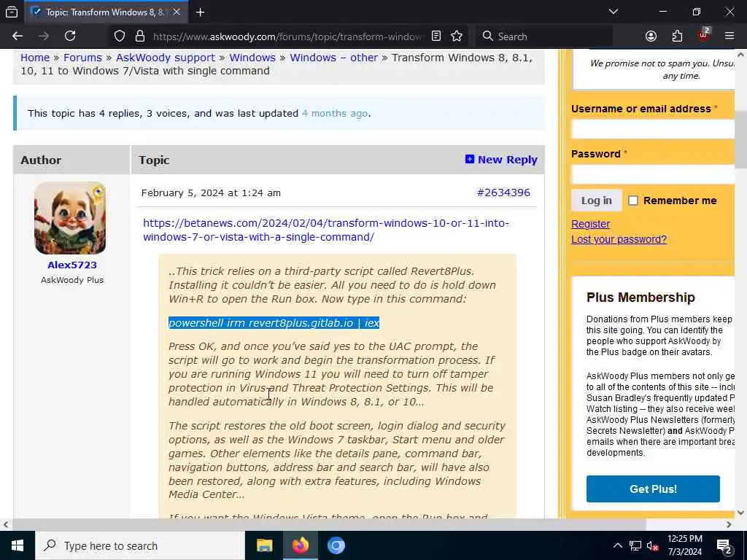The height and width of the screenshot is (560, 747).
Task: Open post permalink #2634396
Action: (x=503, y=192)
